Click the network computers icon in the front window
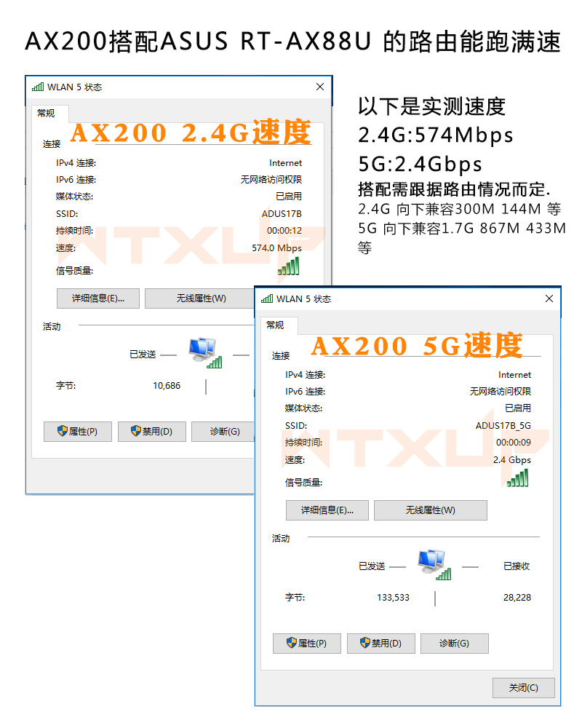This screenshot has height=728, width=582. (x=434, y=565)
